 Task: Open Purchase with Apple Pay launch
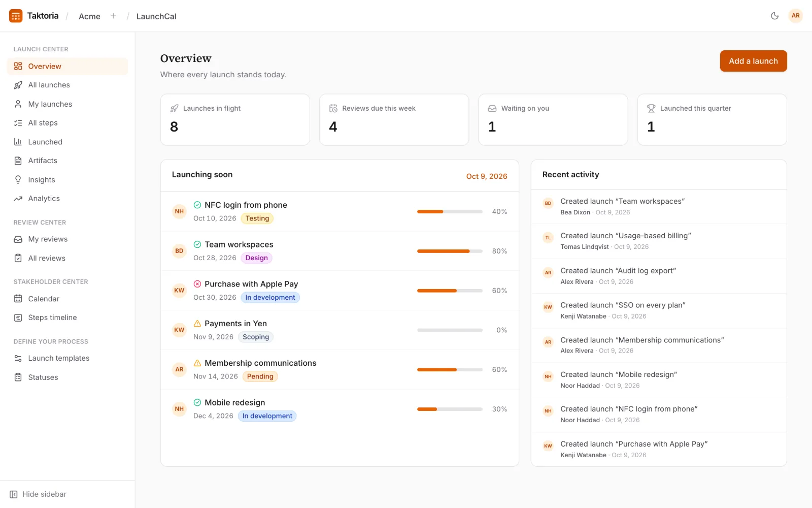(340, 291)
